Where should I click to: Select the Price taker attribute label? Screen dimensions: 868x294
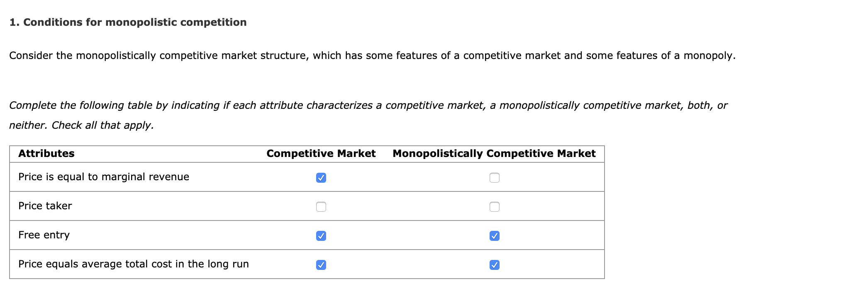45,206
